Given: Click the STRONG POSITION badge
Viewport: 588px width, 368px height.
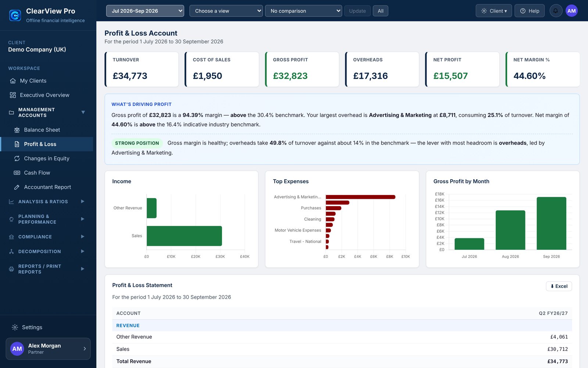Looking at the screenshot, I should coord(137,143).
